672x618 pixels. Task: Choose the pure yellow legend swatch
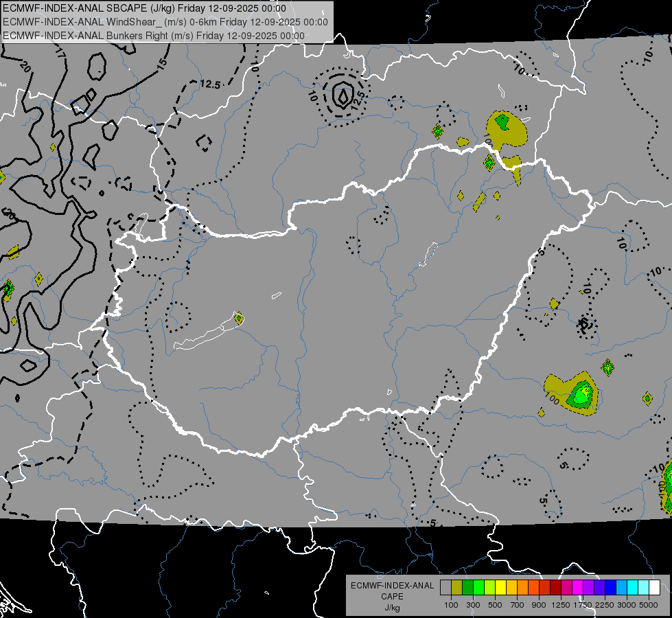[500, 587]
